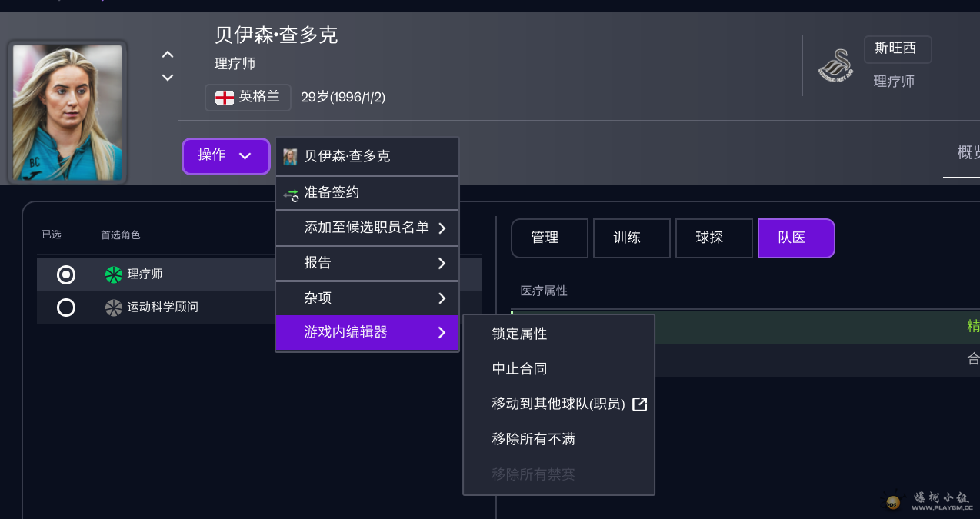Click the Swansea club crest icon
This screenshot has height=519, width=980.
tap(835, 65)
